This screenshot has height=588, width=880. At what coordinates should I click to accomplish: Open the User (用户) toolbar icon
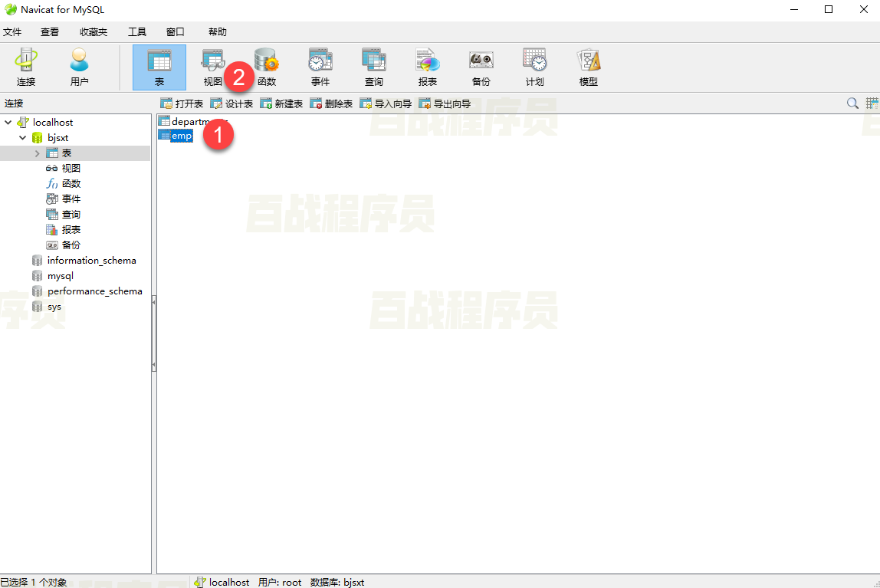click(x=79, y=67)
